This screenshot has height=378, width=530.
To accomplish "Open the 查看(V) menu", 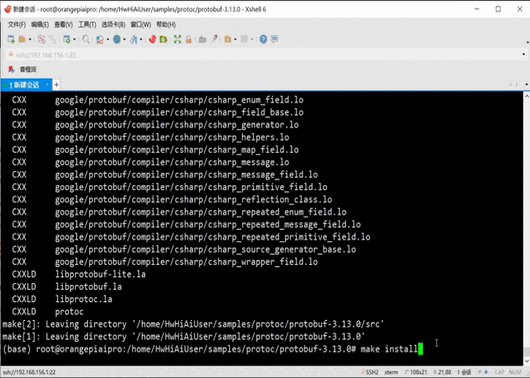I will point(64,25).
